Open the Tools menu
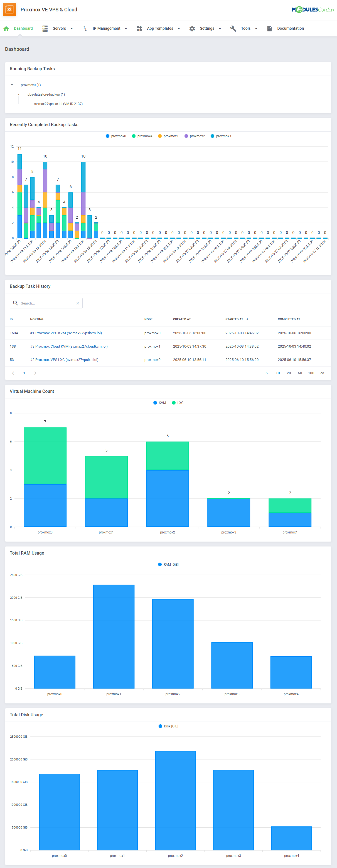The width and height of the screenshot is (337, 868). tap(245, 29)
